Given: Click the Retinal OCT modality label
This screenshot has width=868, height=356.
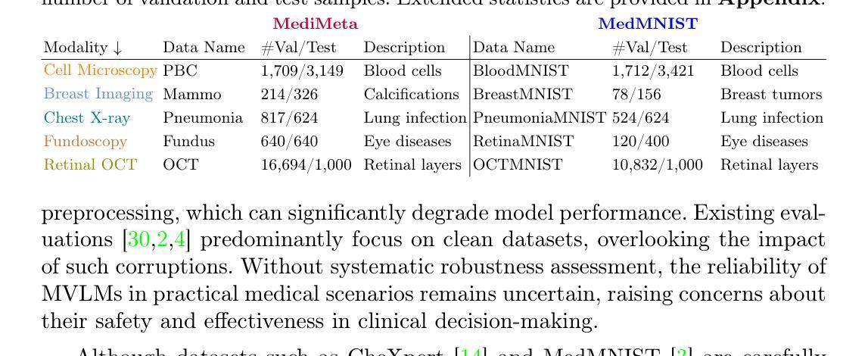Looking at the screenshot, I should (90, 165).
